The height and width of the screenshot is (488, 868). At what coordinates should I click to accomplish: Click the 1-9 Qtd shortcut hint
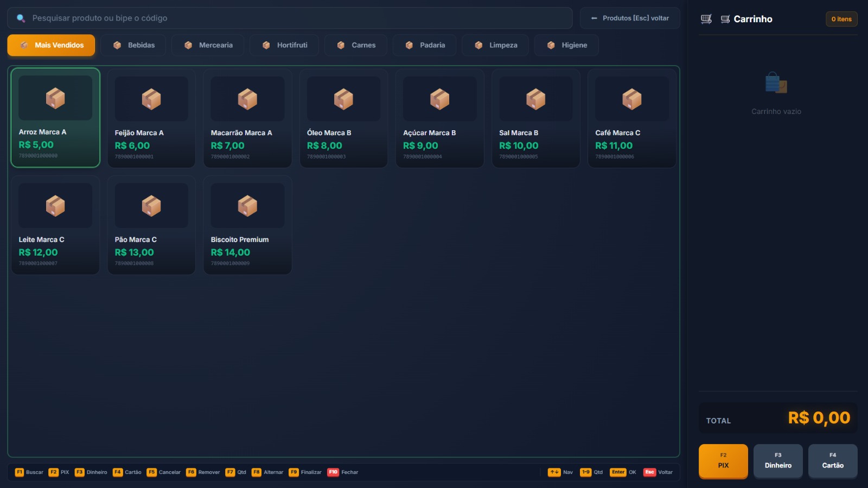[591, 472]
